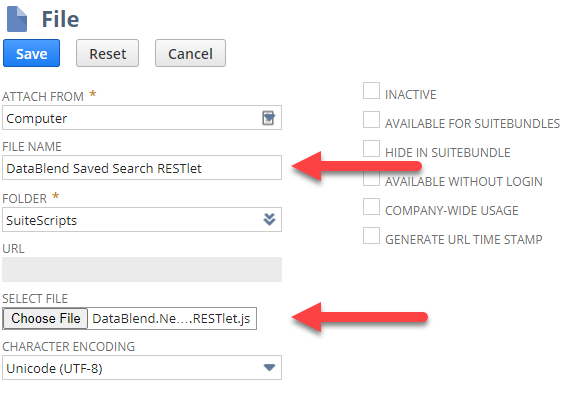This screenshot has width=583, height=401.
Task: Click the greyed-out URL field
Action: click(x=142, y=269)
